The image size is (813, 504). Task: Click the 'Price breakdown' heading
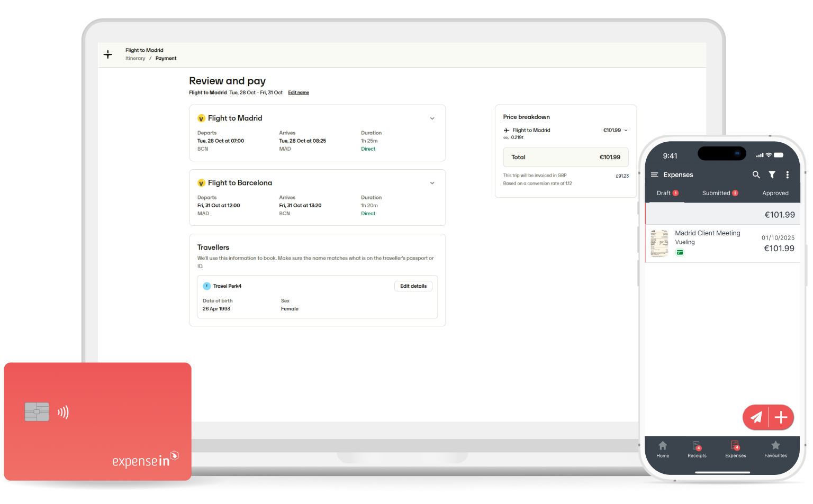click(527, 117)
